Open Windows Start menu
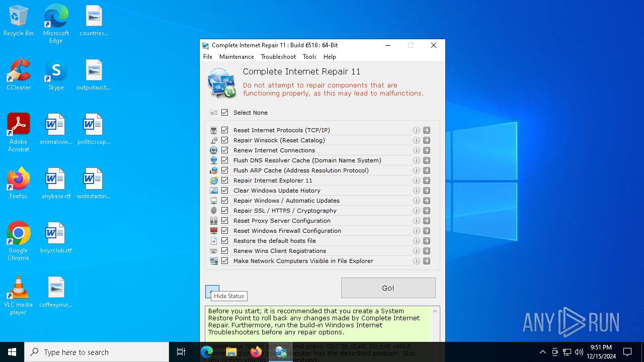644x362 pixels. click(12, 352)
